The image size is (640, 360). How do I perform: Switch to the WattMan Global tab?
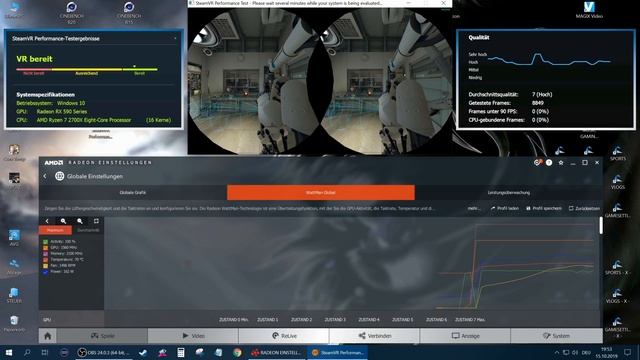[x=321, y=193]
